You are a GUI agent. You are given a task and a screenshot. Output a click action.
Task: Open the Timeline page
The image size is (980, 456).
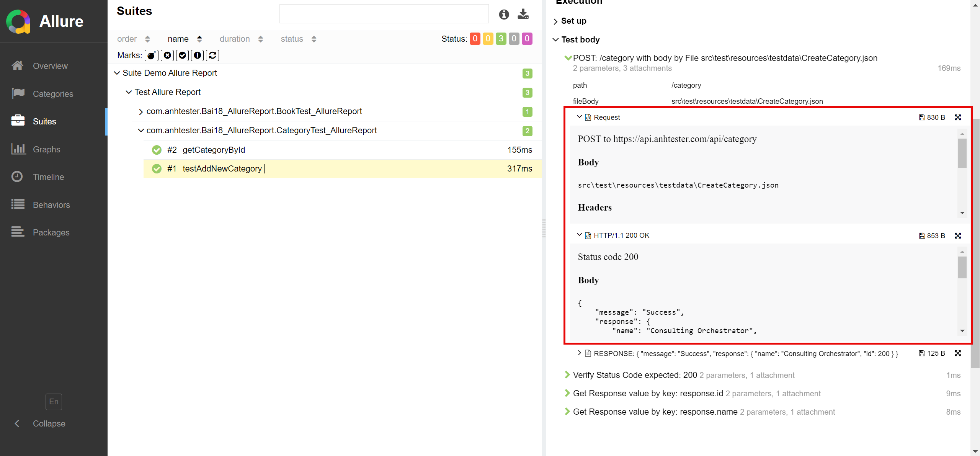(x=54, y=177)
